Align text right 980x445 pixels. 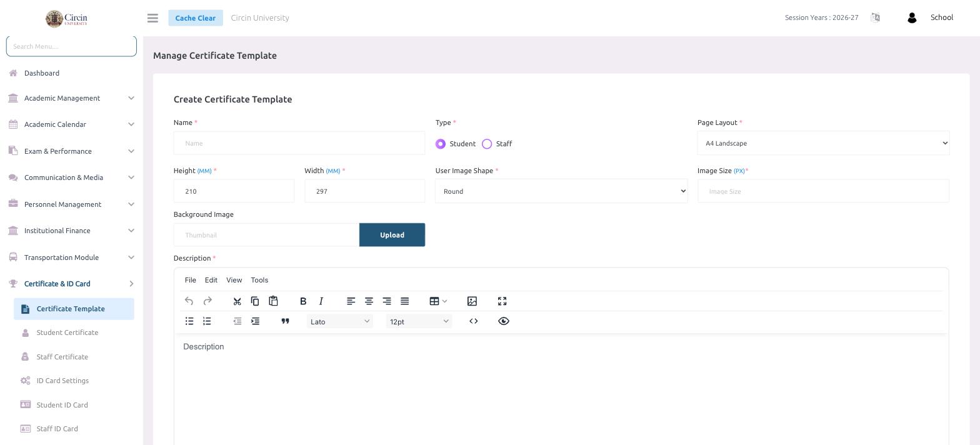point(387,301)
